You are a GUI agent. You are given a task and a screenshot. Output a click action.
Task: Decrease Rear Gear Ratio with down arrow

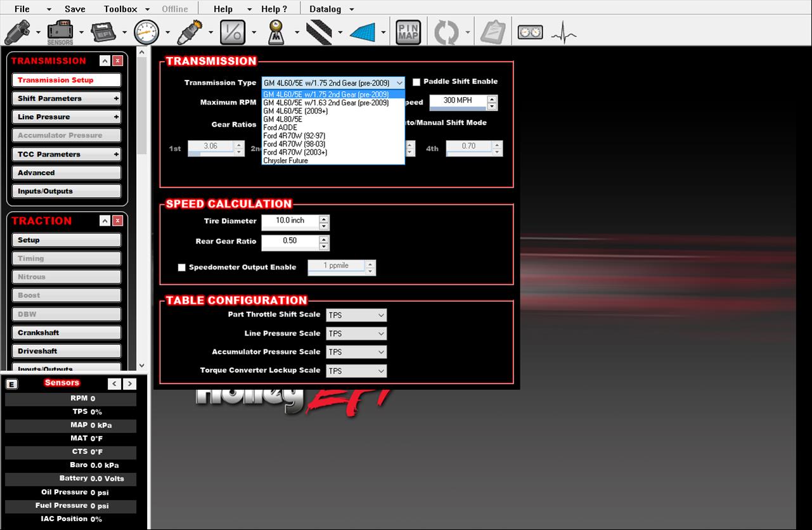click(x=324, y=247)
